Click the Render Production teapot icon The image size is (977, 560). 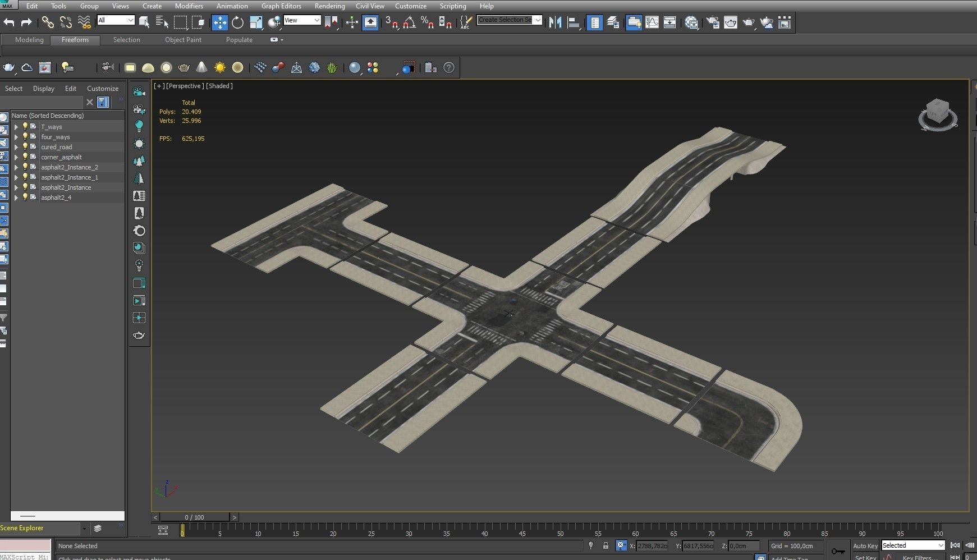[x=749, y=22]
